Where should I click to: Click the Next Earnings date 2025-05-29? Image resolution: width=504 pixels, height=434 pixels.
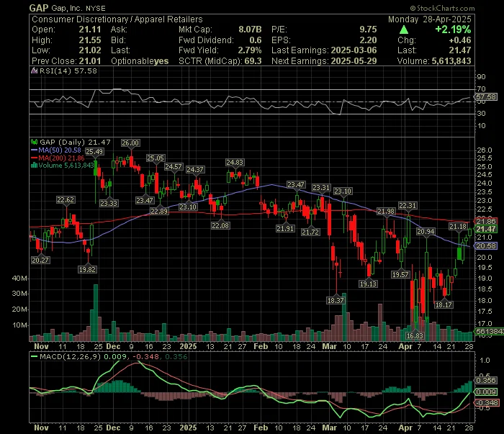[x=354, y=61]
